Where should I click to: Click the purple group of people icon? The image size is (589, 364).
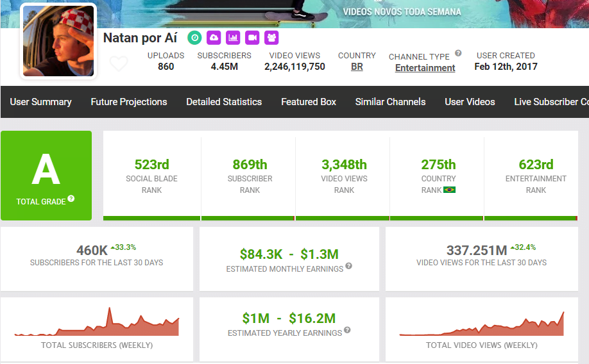[x=271, y=38]
